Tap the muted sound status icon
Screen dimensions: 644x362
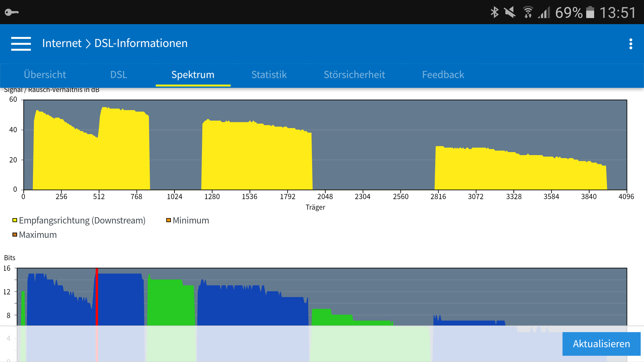pyautogui.click(x=510, y=12)
